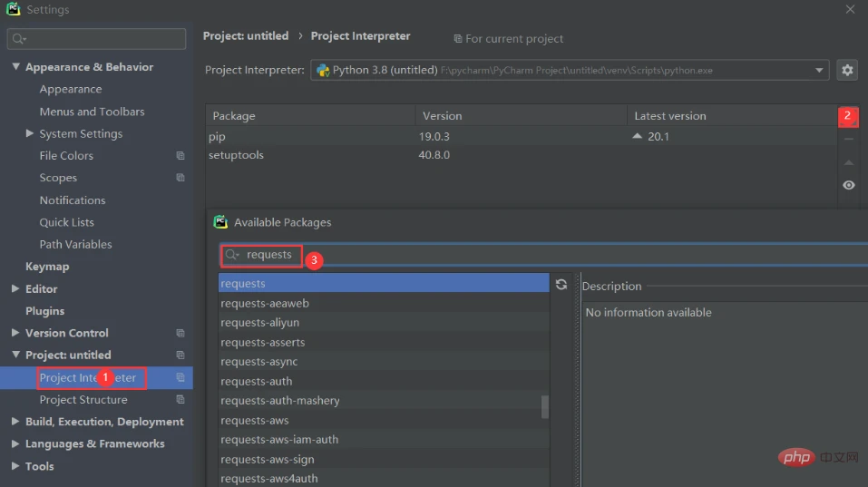Select requests-async in the package list

258,362
